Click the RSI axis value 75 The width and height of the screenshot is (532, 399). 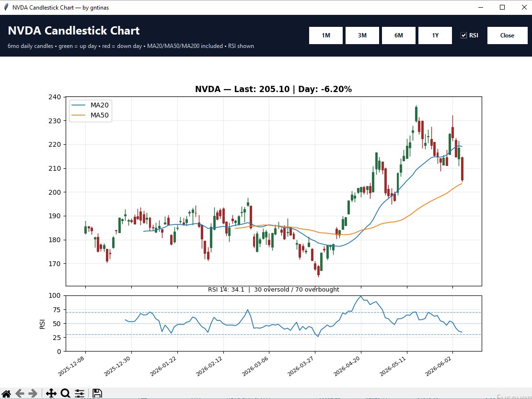(57, 310)
